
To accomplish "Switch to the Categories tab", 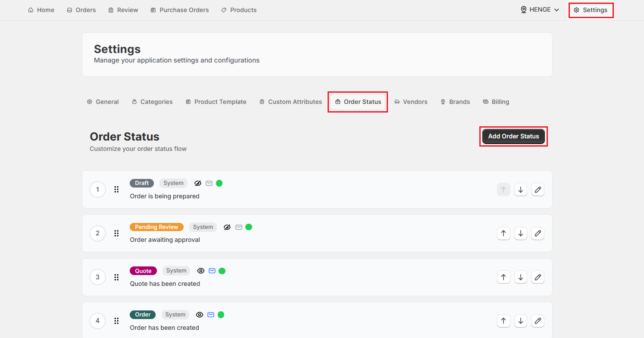I will (152, 102).
